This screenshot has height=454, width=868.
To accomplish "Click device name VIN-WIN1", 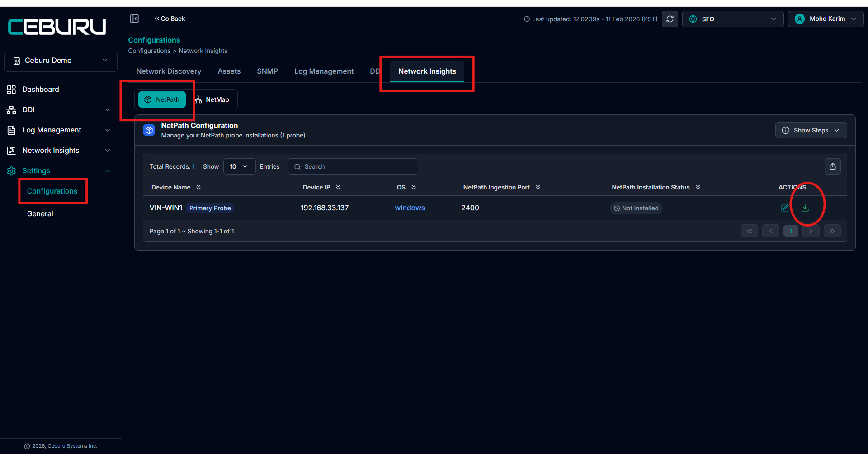I will point(166,208).
